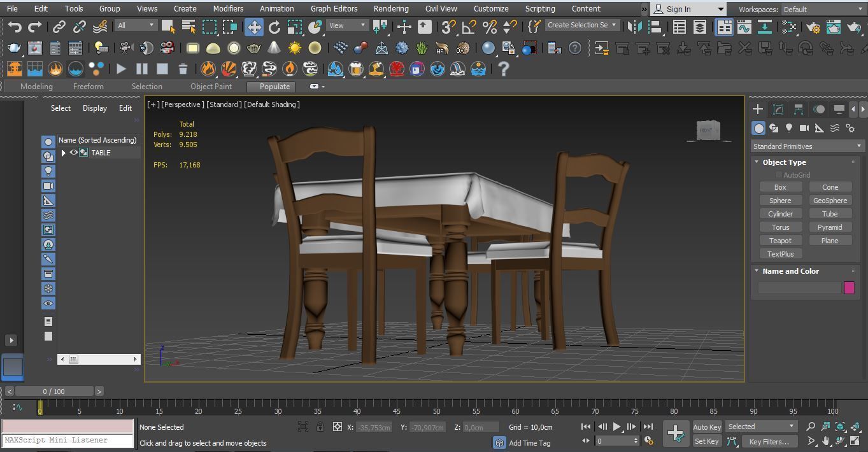The image size is (868, 452).
Task: Click the large question mark in third toolbar
Action: coord(504,69)
